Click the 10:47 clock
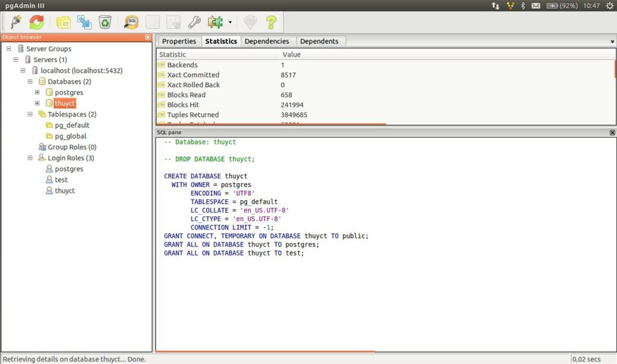617x364 pixels. (592, 5)
